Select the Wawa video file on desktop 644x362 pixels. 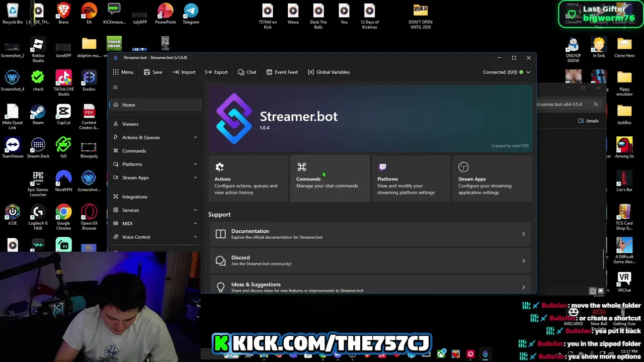pos(293,14)
